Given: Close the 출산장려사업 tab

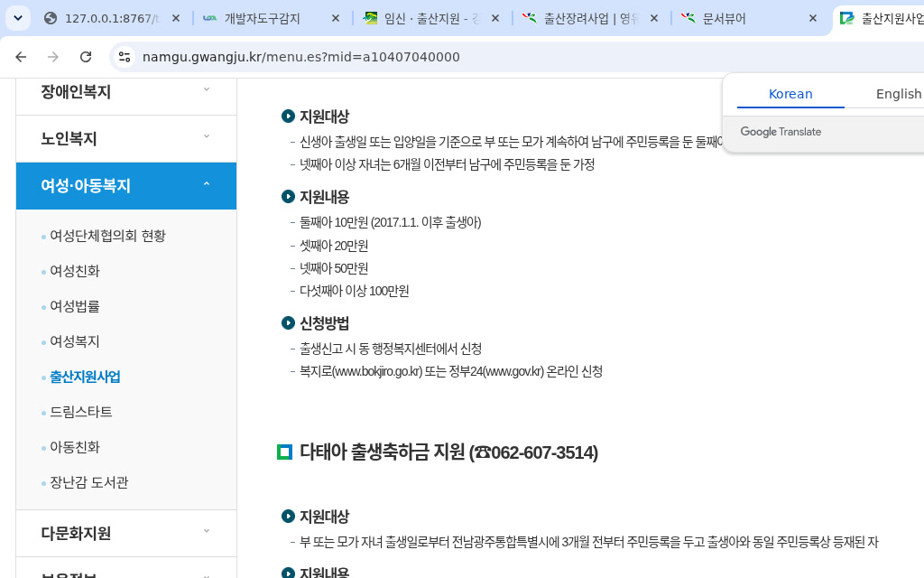Looking at the screenshot, I should [x=653, y=18].
